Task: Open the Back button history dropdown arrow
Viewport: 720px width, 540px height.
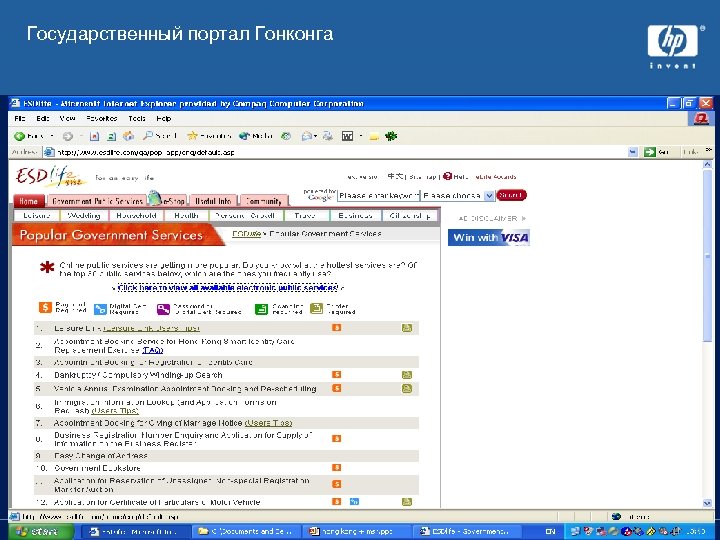Action: coord(52,136)
